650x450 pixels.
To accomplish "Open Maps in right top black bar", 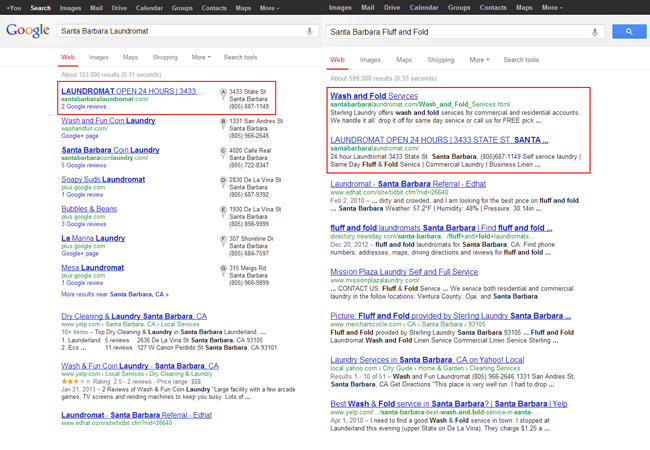I will 524,7.
